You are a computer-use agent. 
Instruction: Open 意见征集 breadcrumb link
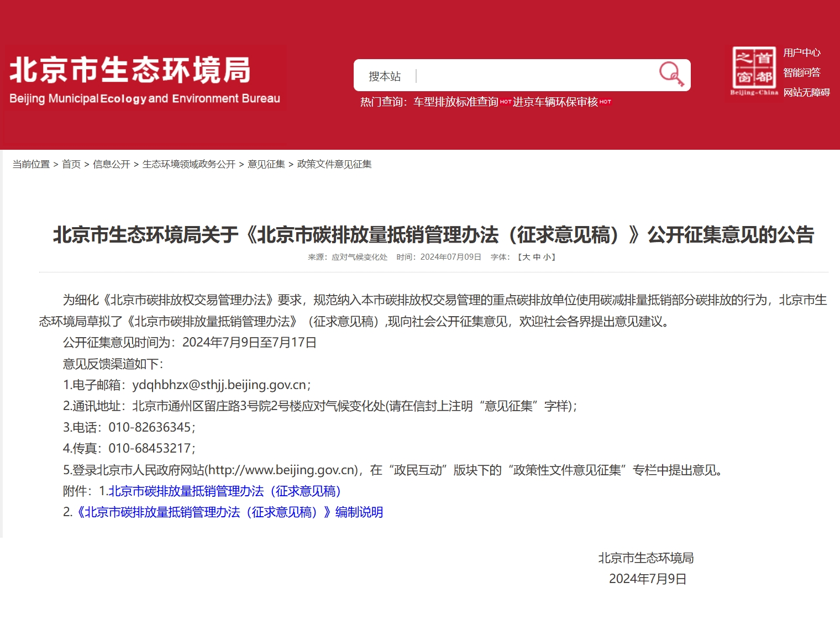pos(266,164)
